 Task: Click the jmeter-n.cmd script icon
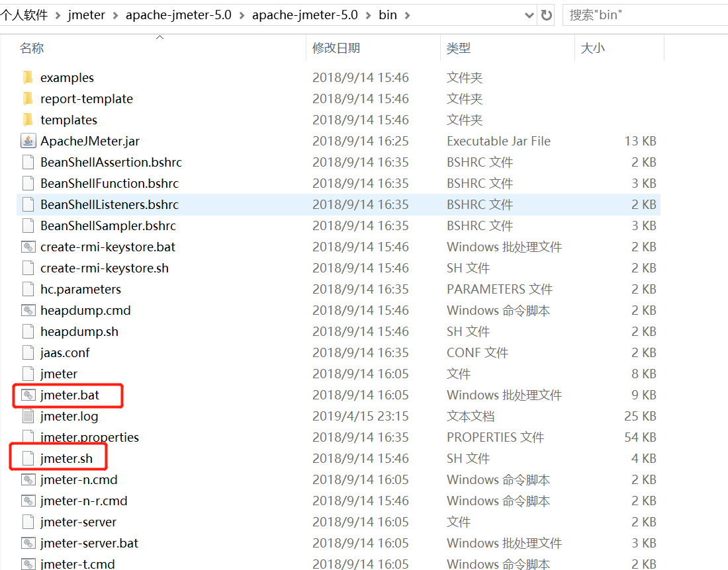coord(28,479)
